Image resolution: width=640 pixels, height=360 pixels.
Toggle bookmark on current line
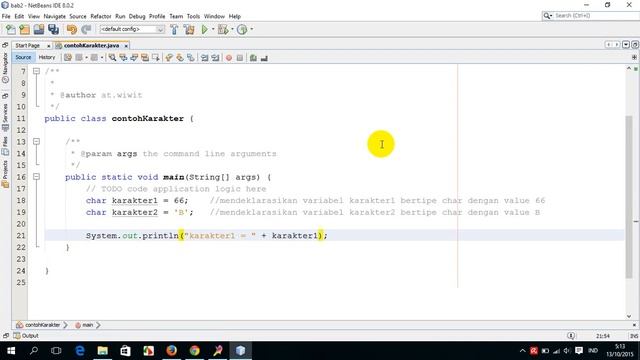tap(191, 58)
